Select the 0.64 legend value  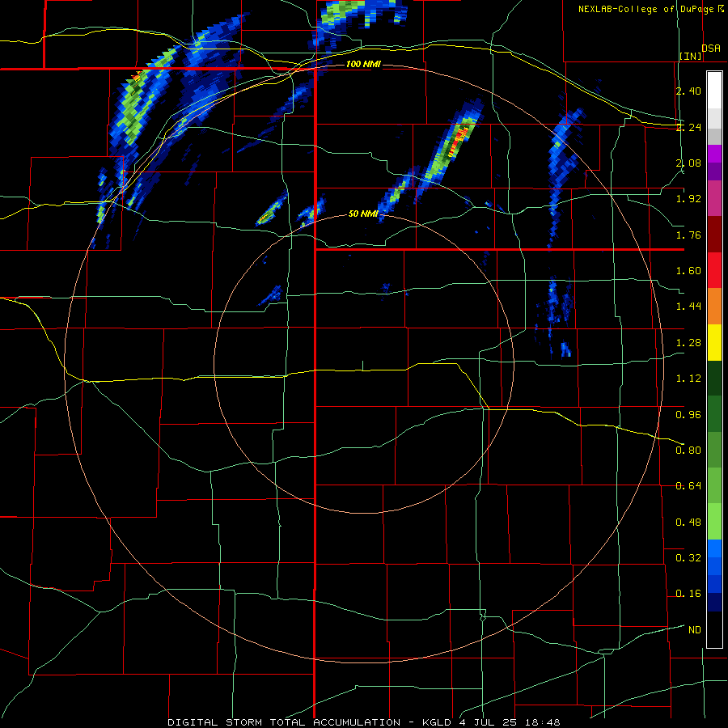click(688, 486)
